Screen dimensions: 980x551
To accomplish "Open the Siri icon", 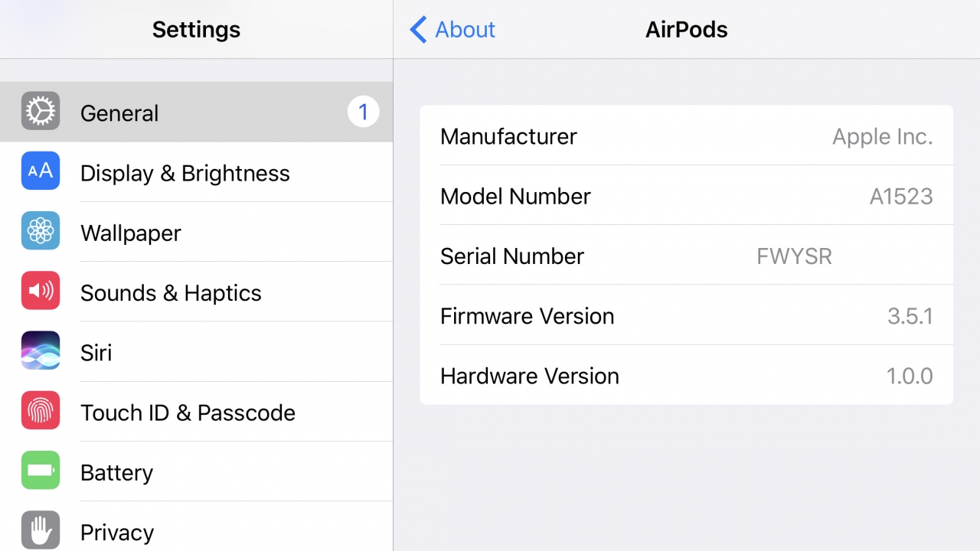I will [x=41, y=351].
